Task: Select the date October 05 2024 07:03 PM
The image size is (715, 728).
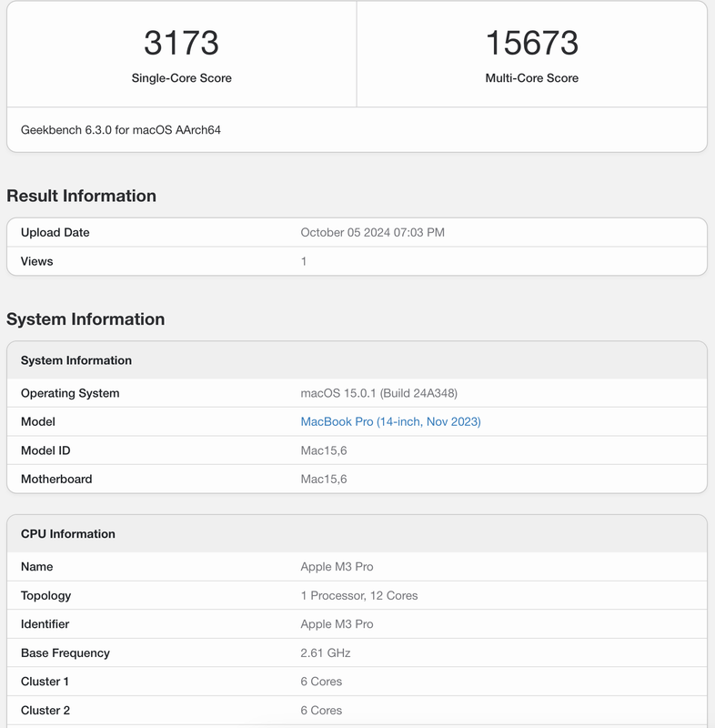Action: pos(373,233)
